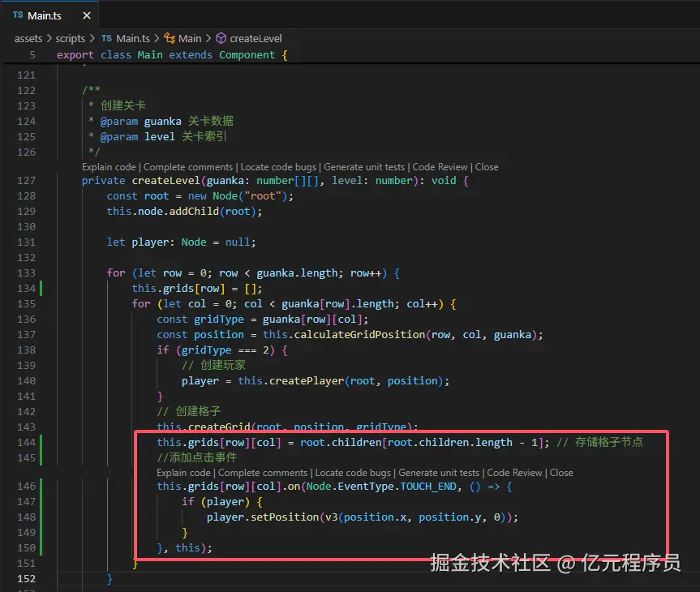Open the assets breadcrumb folder
700x592 pixels.
coord(28,38)
